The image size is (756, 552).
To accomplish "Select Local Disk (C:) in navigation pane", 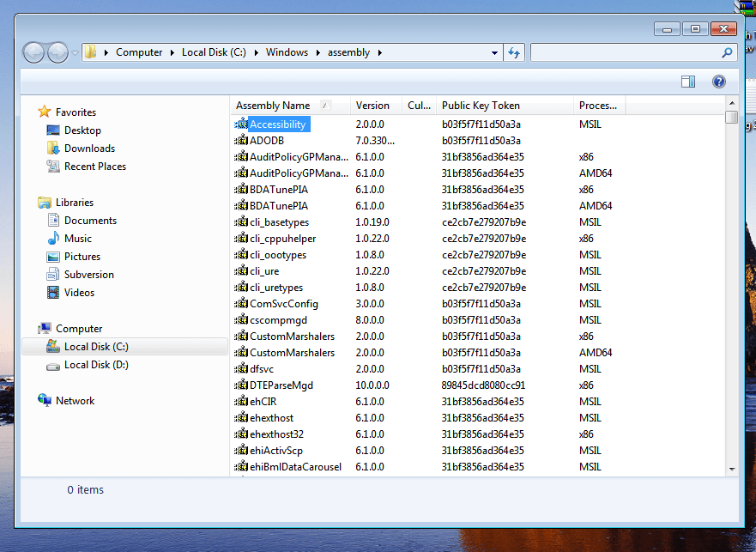I will (x=124, y=347).
